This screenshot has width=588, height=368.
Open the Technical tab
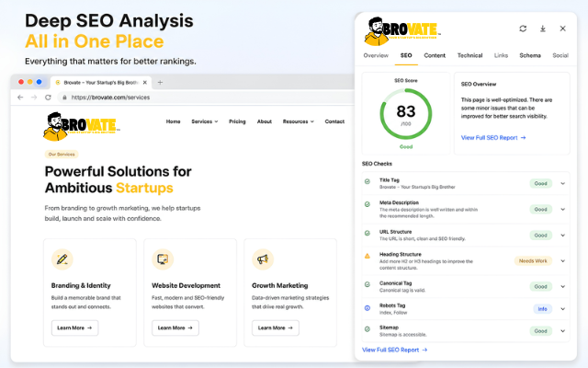(469, 55)
